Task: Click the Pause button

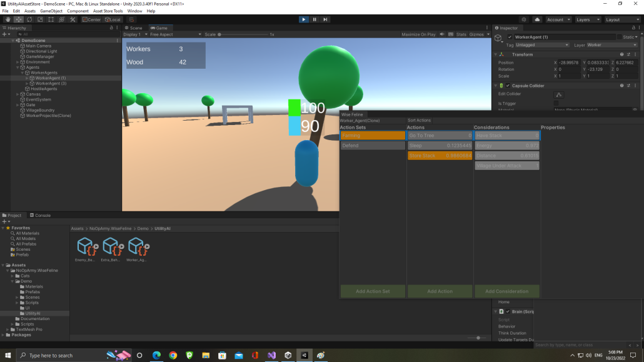Action: pyautogui.click(x=314, y=19)
